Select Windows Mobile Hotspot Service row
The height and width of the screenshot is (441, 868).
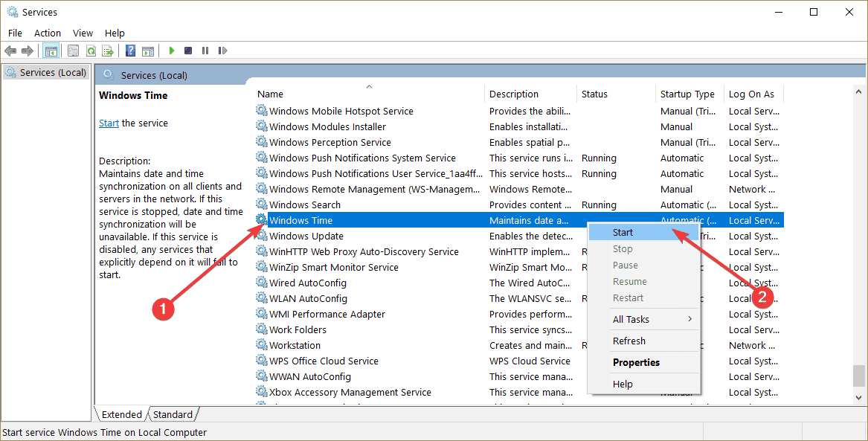pos(519,111)
